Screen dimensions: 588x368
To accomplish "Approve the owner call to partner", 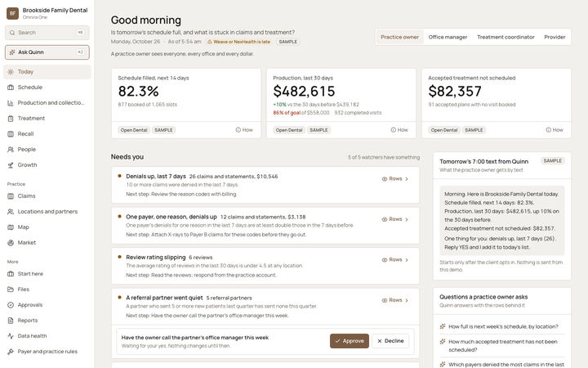I will click(x=350, y=341).
